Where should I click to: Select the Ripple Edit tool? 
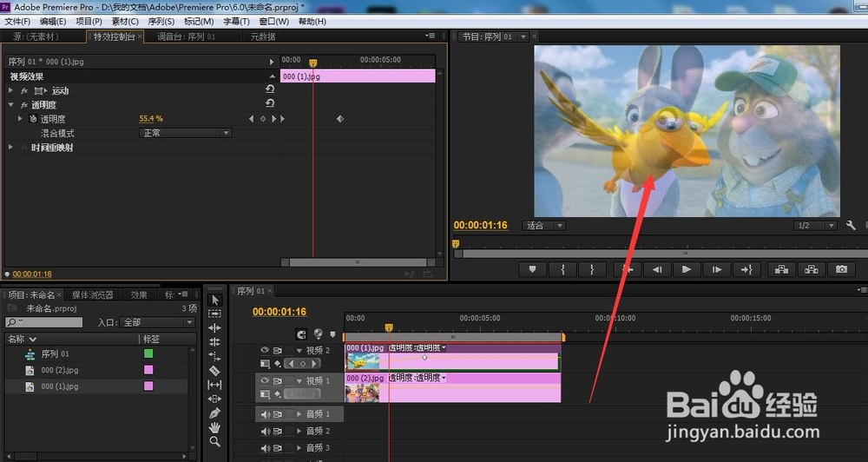[x=214, y=327]
